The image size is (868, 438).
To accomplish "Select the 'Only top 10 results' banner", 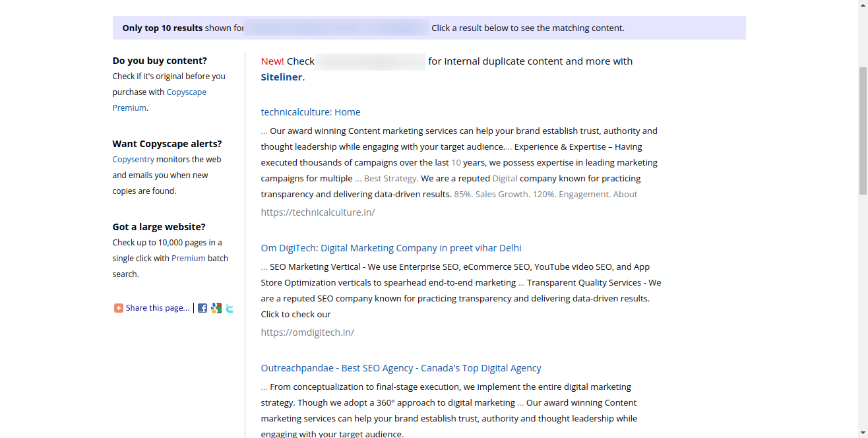I will click(162, 28).
